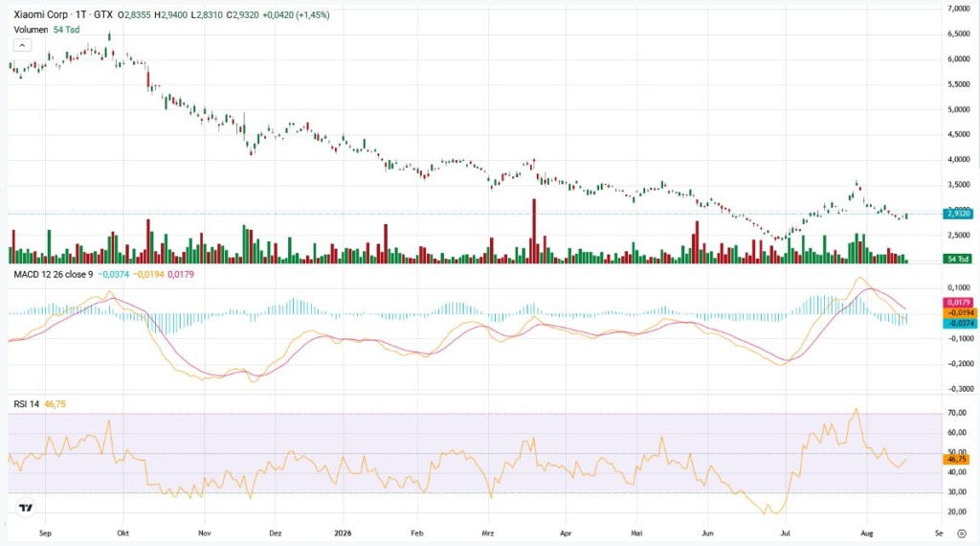
Task: Click the RSI axis label 60,00
Action: (957, 432)
